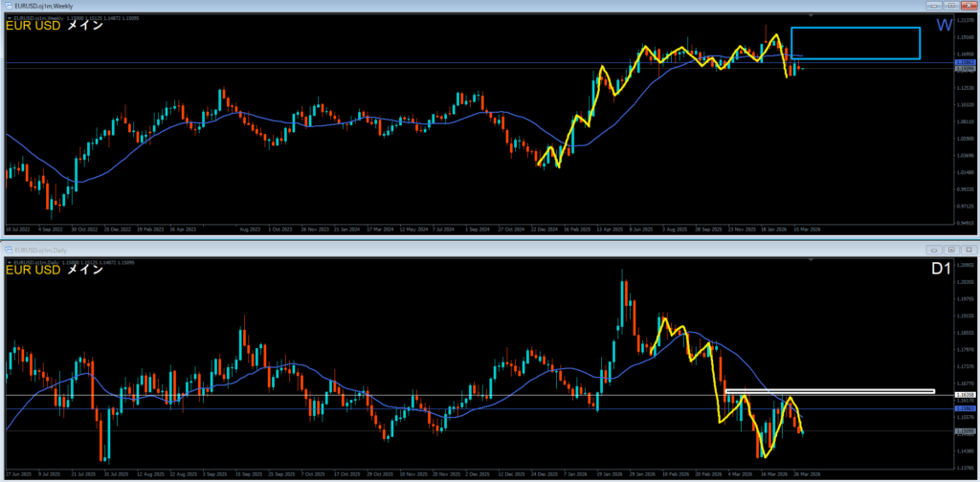This screenshot has height=482, width=980.
Task: Click the Weekly chart window title icon
Action: pyautogui.click(x=8, y=5)
